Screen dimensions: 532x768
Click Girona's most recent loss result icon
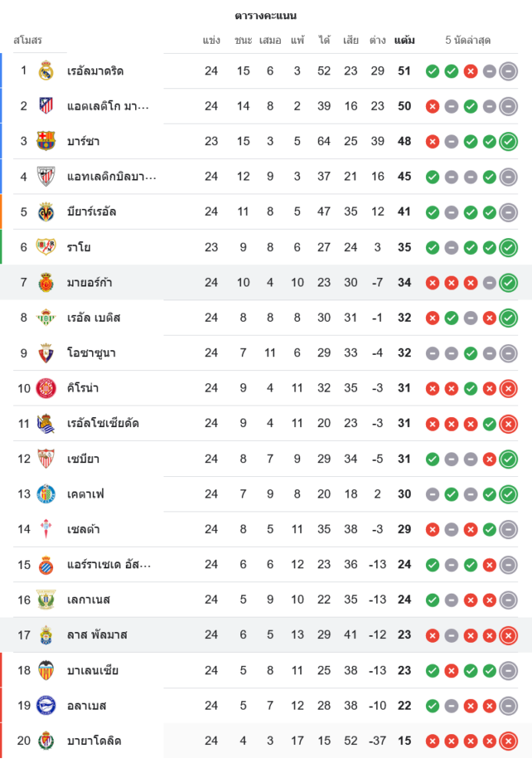click(x=507, y=389)
